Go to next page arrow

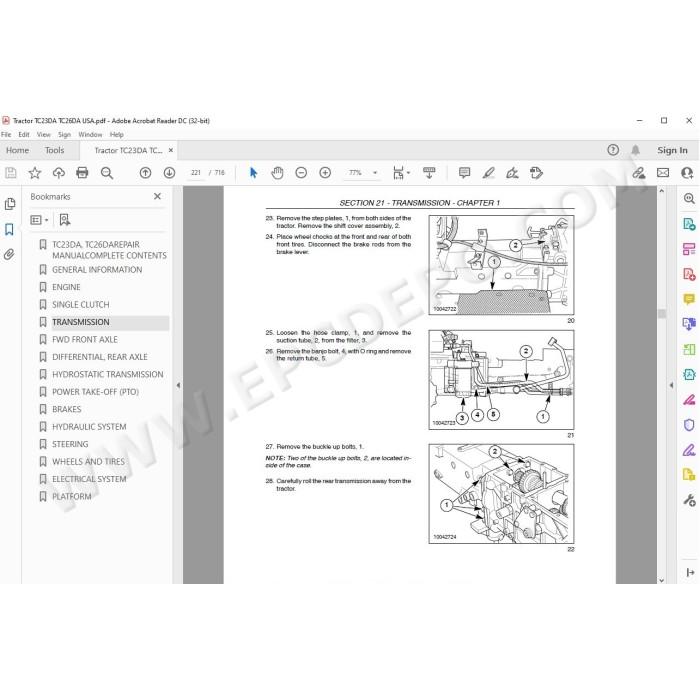click(x=169, y=173)
